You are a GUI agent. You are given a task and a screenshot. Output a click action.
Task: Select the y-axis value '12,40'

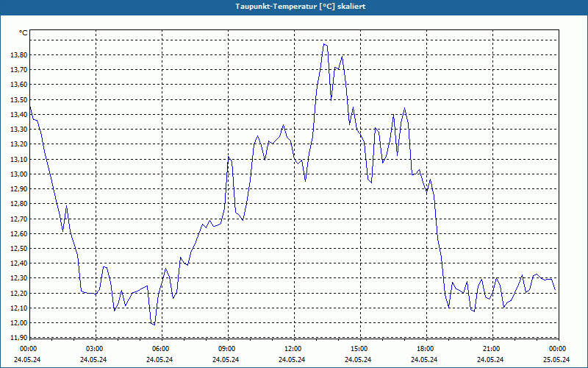[19, 263]
